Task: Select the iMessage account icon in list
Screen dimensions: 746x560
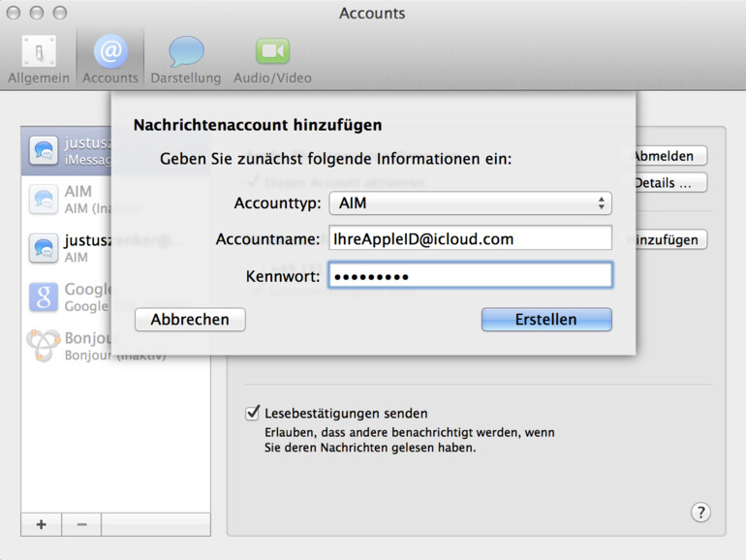Action: tap(44, 150)
